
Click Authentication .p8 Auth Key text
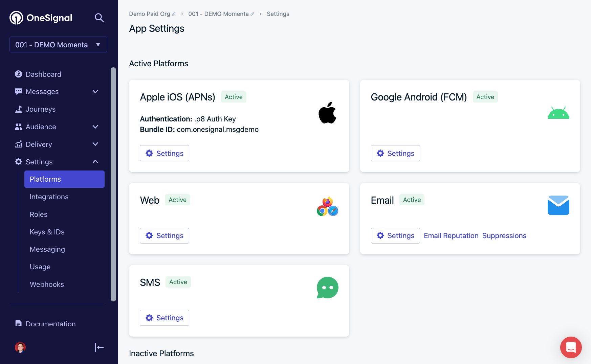pos(188,119)
